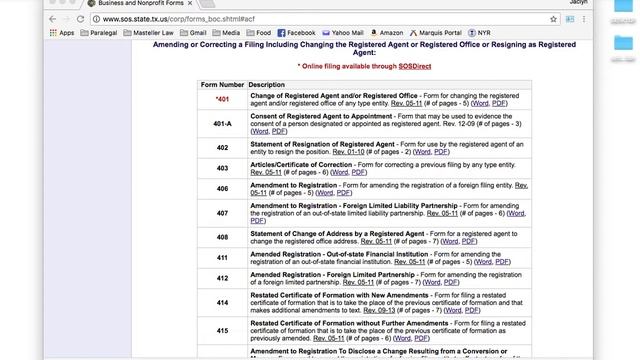Select form number cell "414"
Image resolution: width=640 pixels, height=360 pixels.
pos(222,302)
